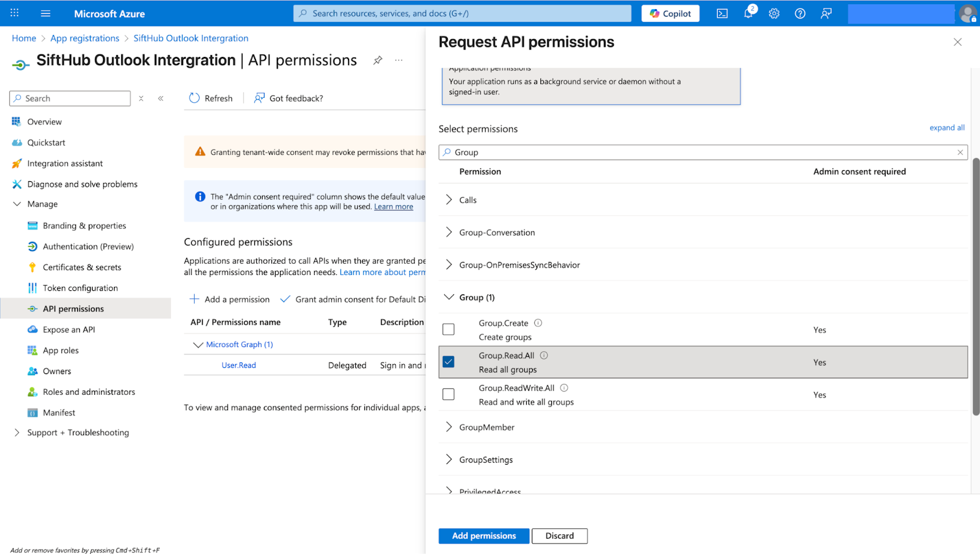Viewport: 980px width, 554px height.
Task: Enable the Group.ReadWrite.All checkbox
Action: pos(448,394)
